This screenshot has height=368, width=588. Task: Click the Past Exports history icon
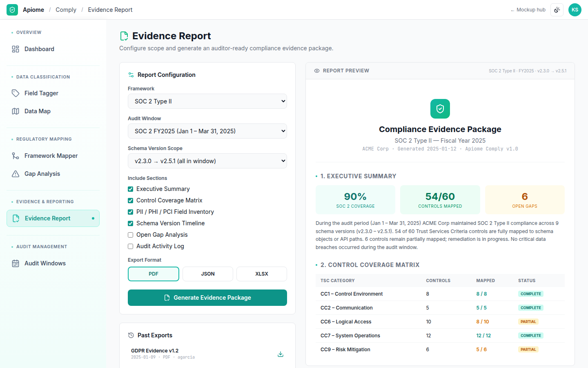click(131, 335)
